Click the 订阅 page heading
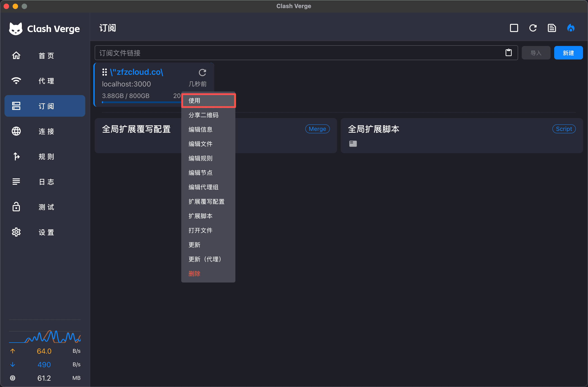 click(x=108, y=28)
